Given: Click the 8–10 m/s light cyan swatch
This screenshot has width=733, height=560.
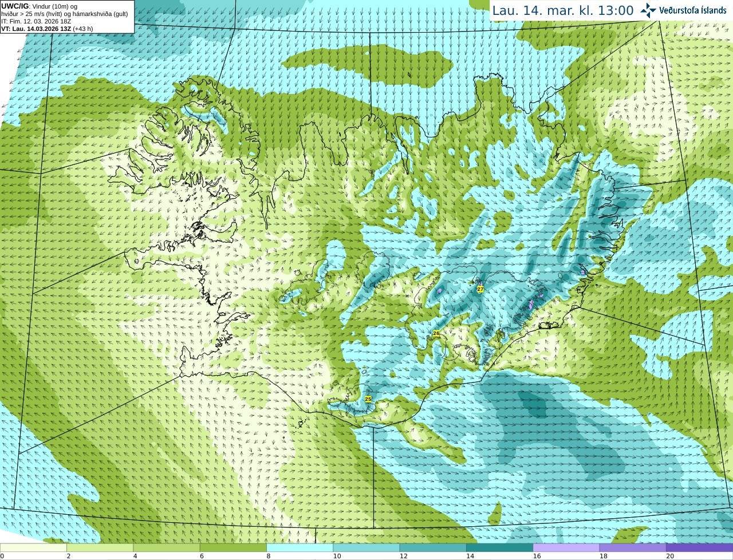Looking at the screenshot, I should (299, 547).
